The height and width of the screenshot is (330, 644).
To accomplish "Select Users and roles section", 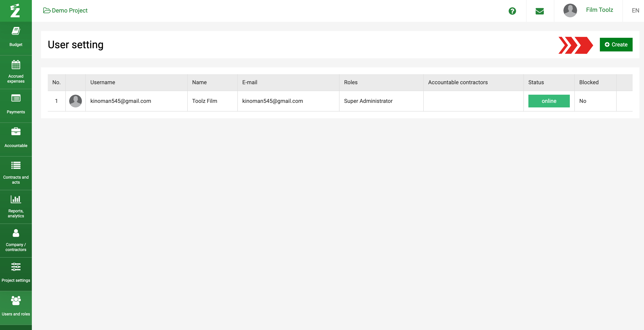I will point(16,308).
